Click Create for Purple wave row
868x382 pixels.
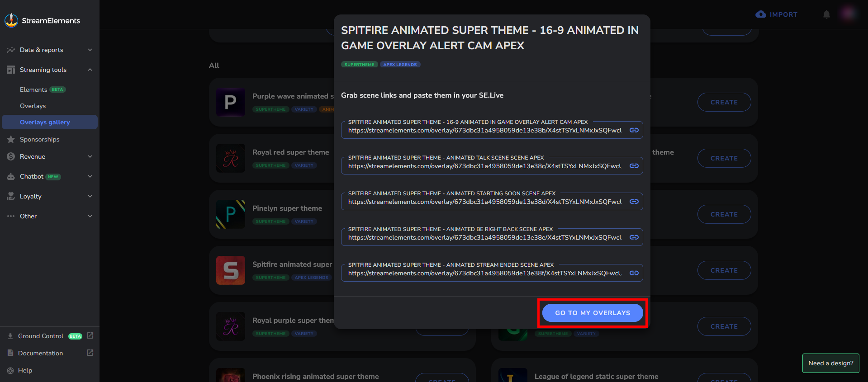point(724,102)
